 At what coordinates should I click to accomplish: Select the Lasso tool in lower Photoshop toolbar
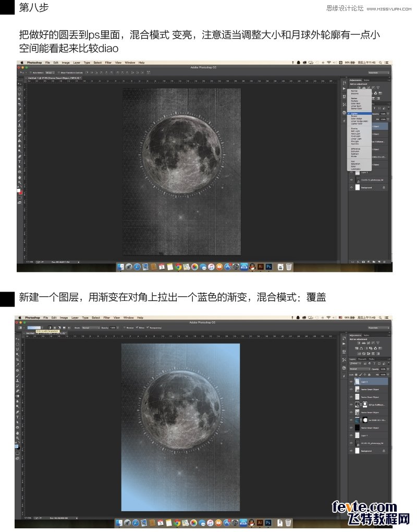pos(17,349)
